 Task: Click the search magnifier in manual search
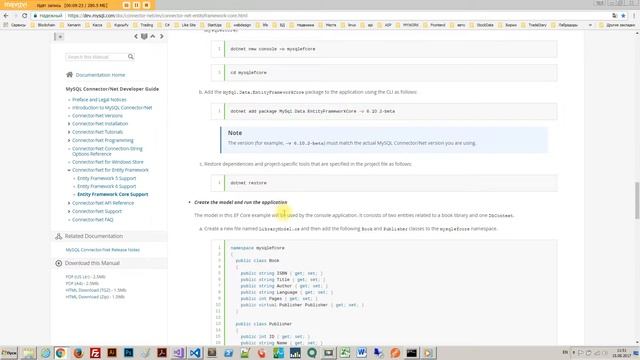click(x=131, y=57)
